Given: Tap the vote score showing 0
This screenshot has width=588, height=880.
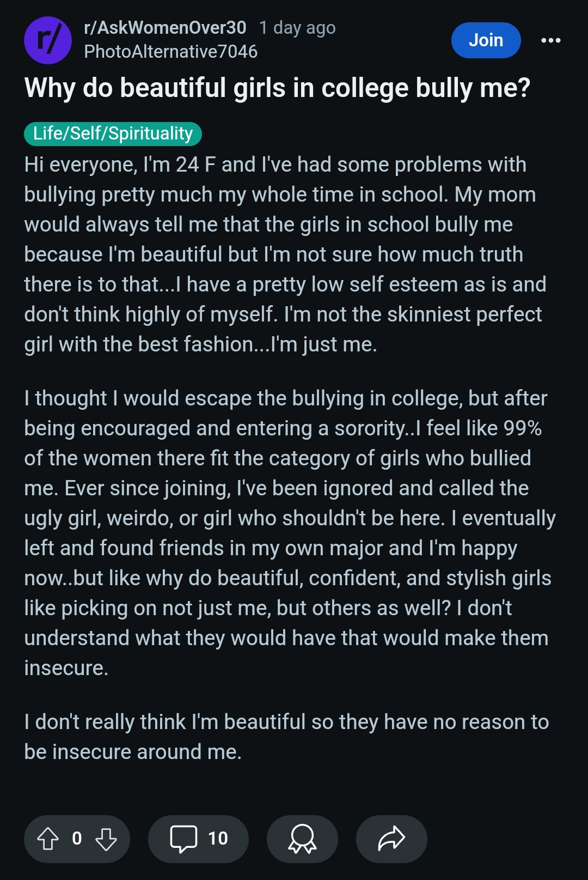Looking at the screenshot, I should tap(77, 839).
